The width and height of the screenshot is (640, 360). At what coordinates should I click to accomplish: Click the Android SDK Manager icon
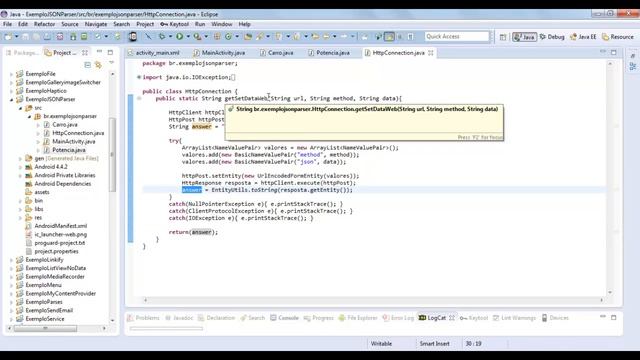[73, 37]
